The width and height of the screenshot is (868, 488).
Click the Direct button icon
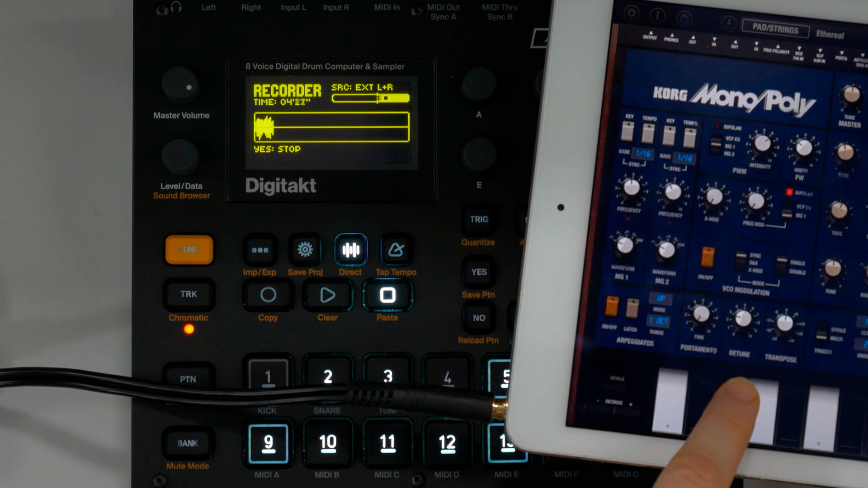coord(350,249)
